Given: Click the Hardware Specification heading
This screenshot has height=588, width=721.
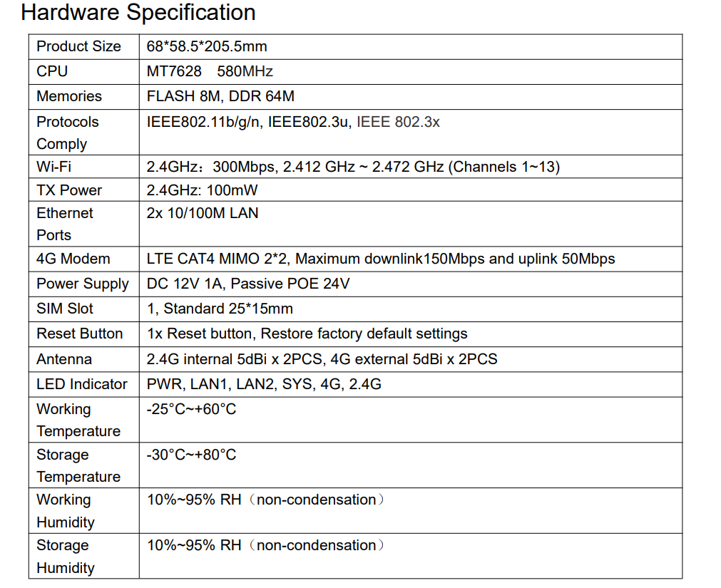Looking at the screenshot, I should pos(138,12).
